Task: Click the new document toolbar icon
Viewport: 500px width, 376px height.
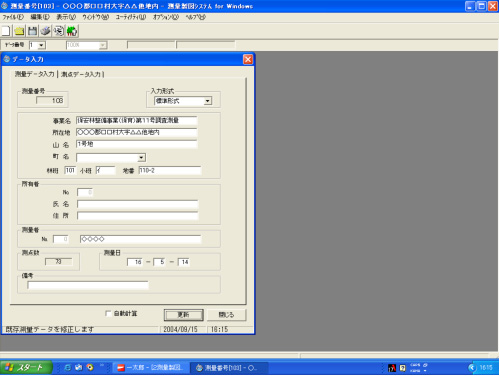Action: tap(6, 31)
